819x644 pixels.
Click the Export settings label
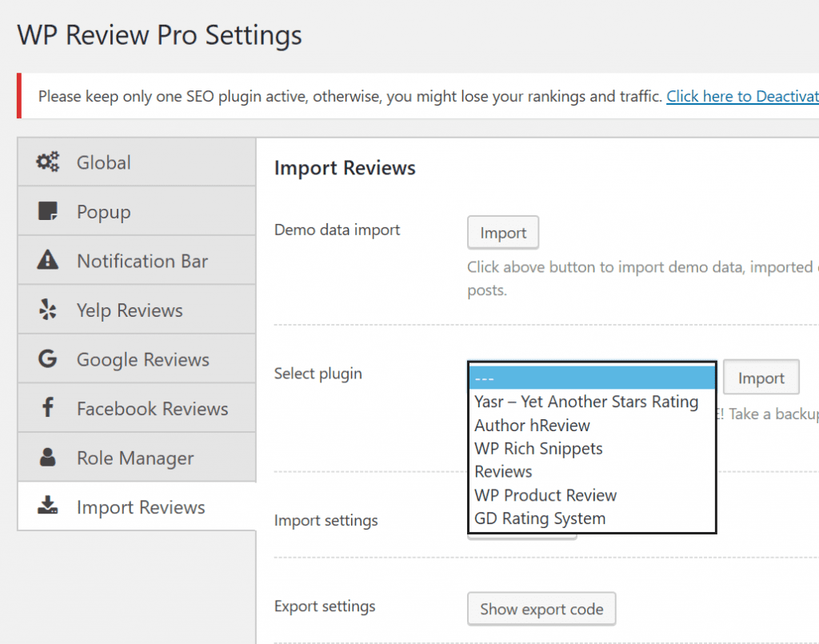click(325, 606)
